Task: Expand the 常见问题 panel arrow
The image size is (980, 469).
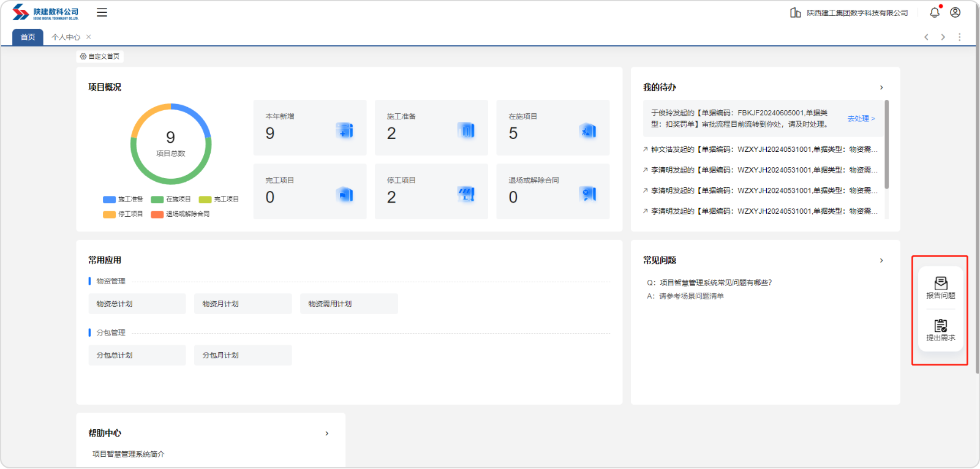Action: pyautogui.click(x=881, y=260)
